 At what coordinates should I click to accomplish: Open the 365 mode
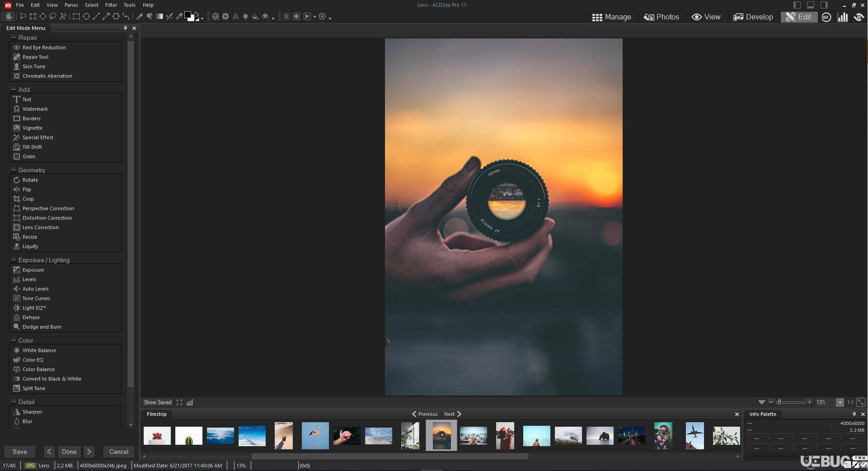coord(826,17)
